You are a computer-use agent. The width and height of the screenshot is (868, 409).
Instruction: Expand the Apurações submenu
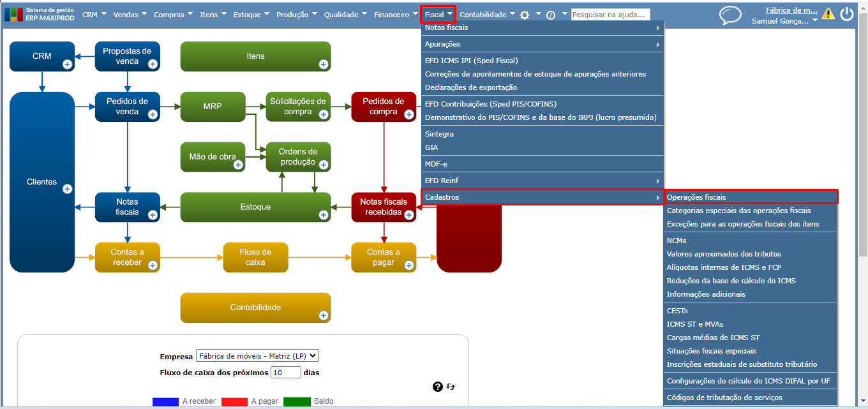[542, 44]
